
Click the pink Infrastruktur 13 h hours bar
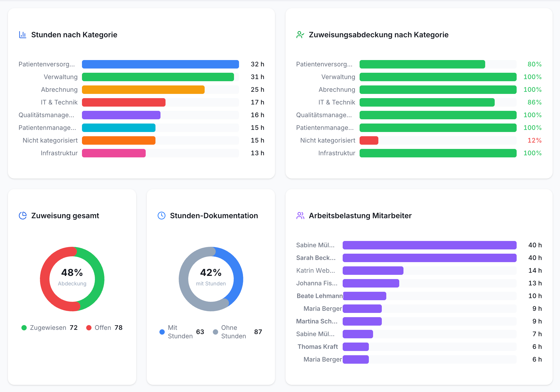point(114,153)
